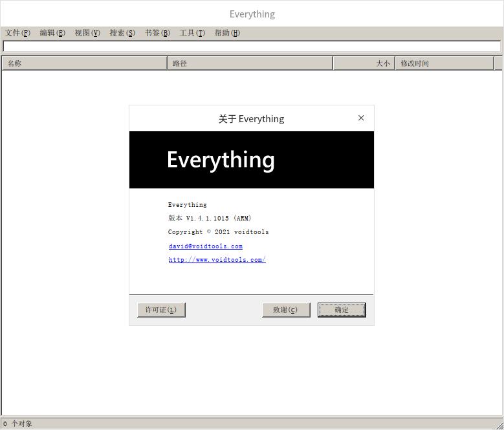Open the 编辑(E) menu
Viewport: 504px width, 430px height.
click(52, 33)
